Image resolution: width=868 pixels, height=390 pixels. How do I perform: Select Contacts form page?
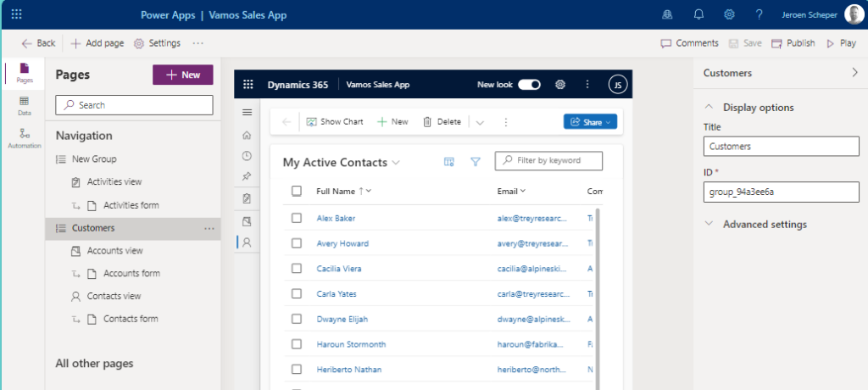point(131,319)
